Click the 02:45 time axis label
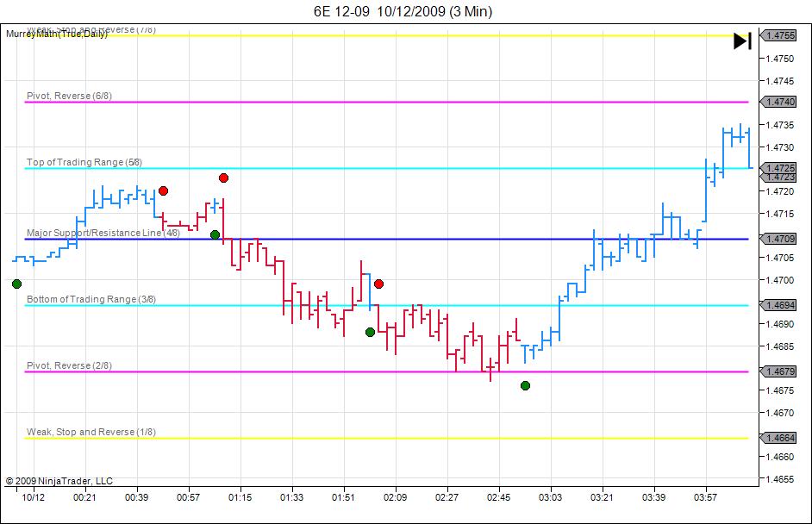The image size is (812, 524). pos(498,497)
